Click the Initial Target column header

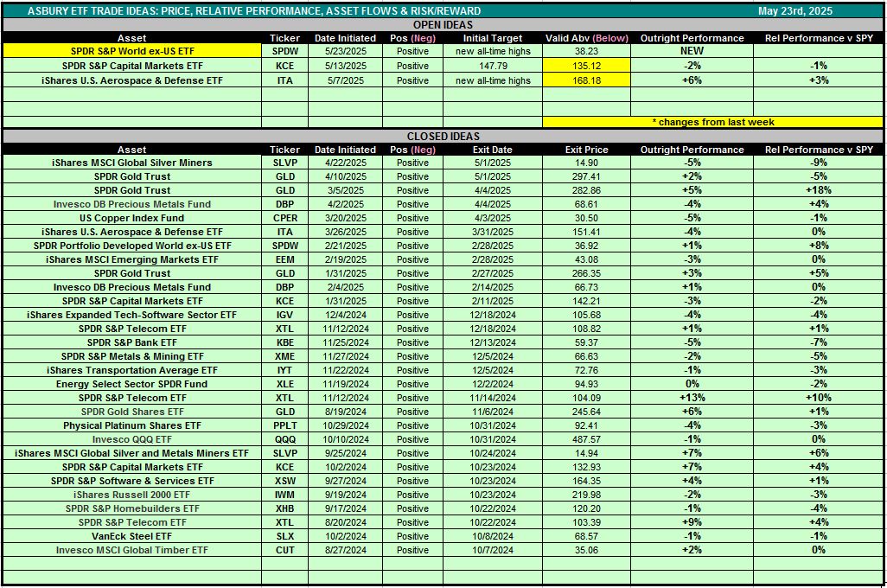[493, 38]
